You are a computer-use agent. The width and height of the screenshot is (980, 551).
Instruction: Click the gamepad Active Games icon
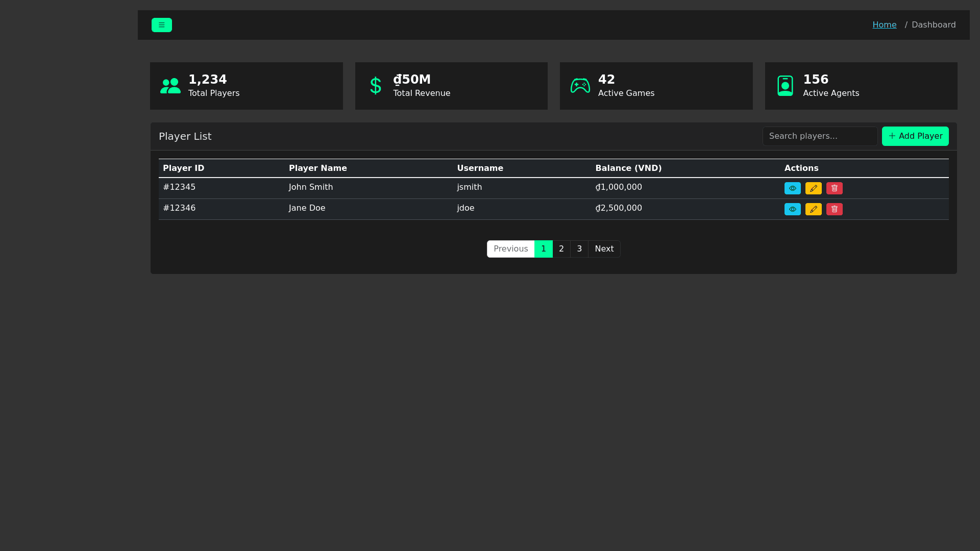[580, 85]
